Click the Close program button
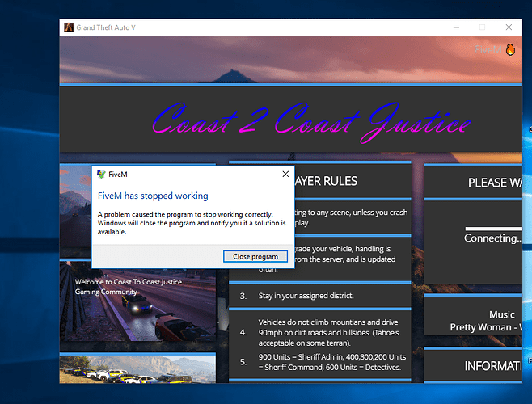The height and width of the screenshot is (404, 532). click(x=255, y=256)
